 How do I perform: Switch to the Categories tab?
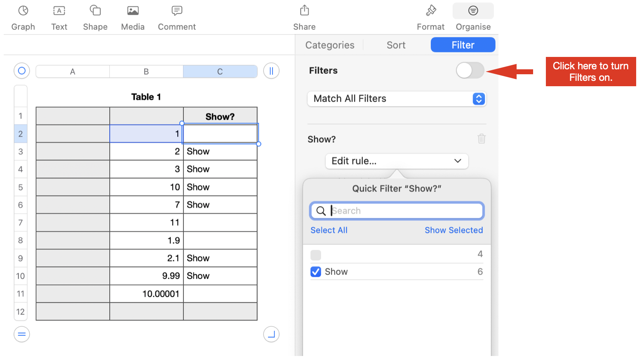[x=330, y=45]
